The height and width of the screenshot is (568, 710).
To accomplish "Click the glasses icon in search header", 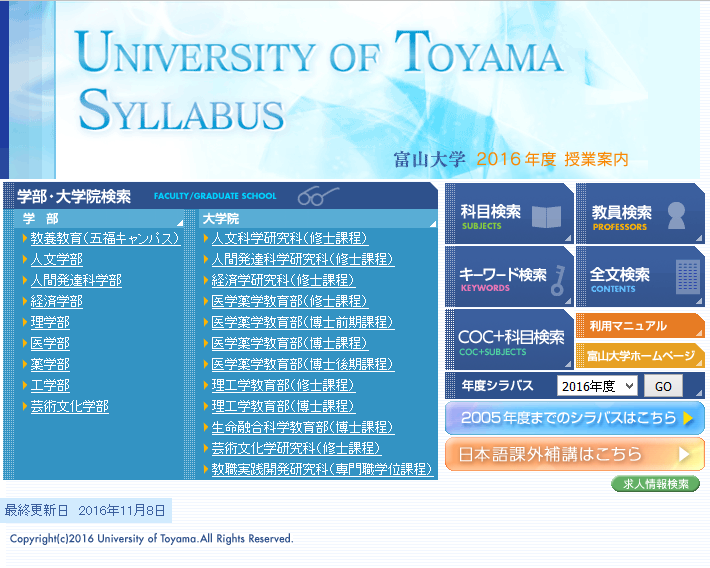I will point(318,196).
